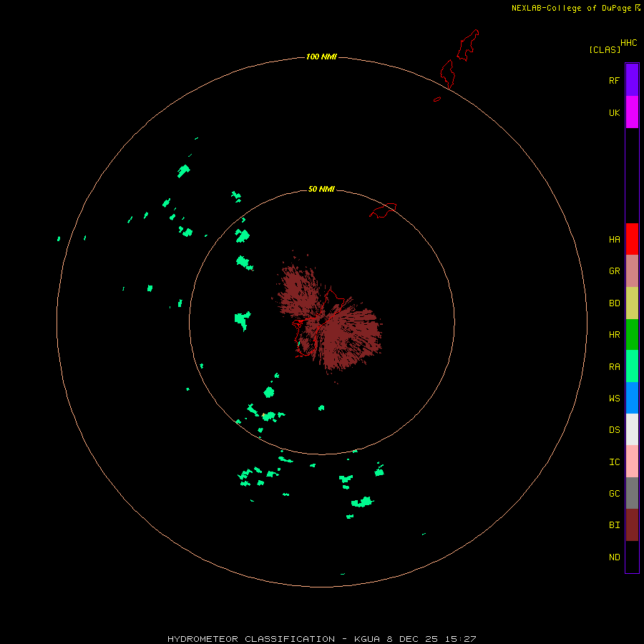644x644 pixels.
Task: Click the Hydrometeor Classification KGUA title text
Action: 321,639
